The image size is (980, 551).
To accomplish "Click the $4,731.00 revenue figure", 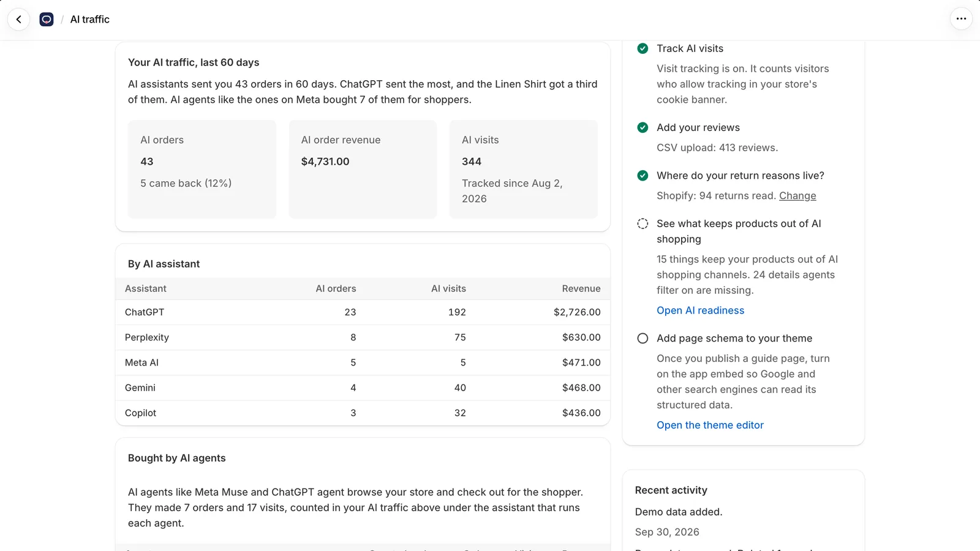I will 325,162.
